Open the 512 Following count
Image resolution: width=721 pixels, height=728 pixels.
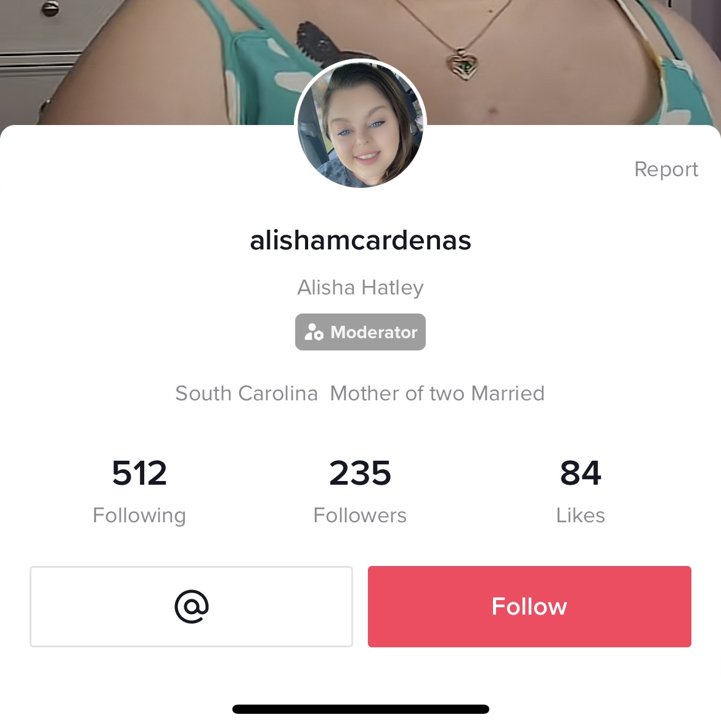click(139, 492)
